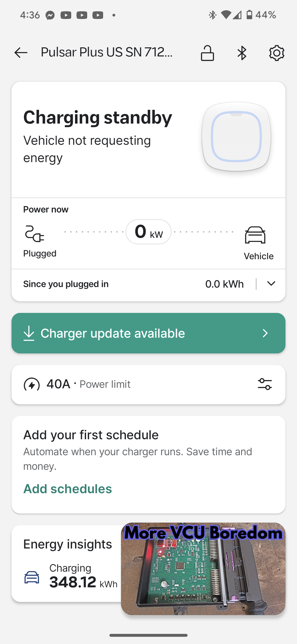Image resolution: width=297 pixels, height=644 pixels.
Task: Tap the More VCU Boredom video thumbnail
Action: point(203,569)
